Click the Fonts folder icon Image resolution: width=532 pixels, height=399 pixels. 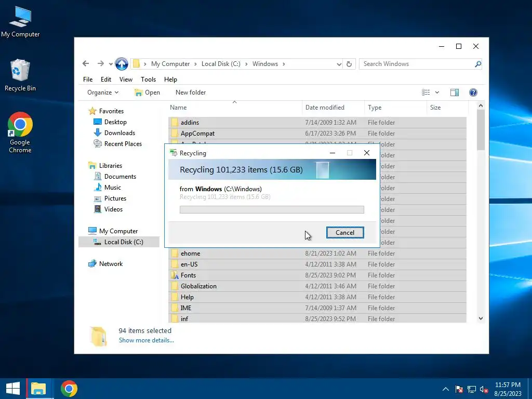point(175,275)
